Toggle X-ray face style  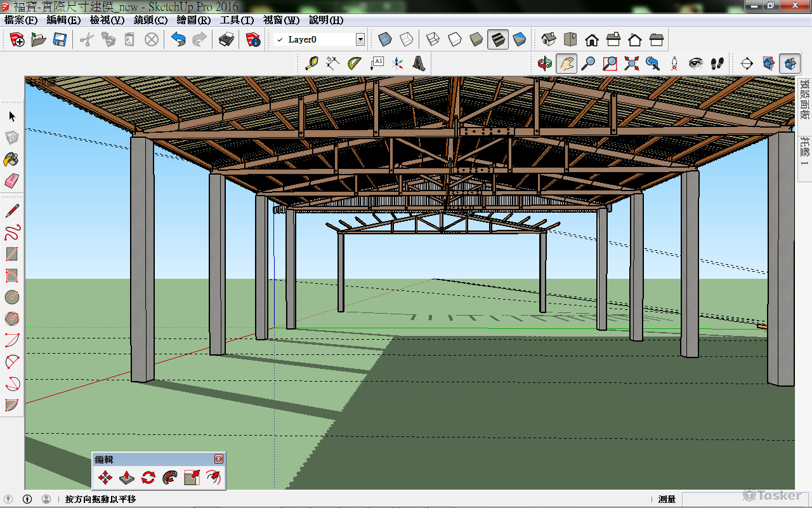point(384,40)
